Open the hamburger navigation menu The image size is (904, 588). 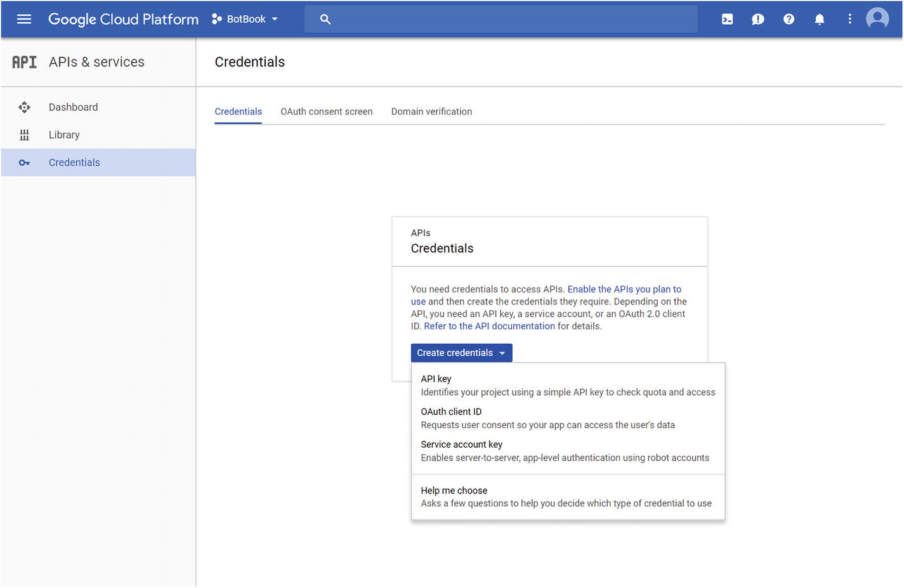coord(24,19)
